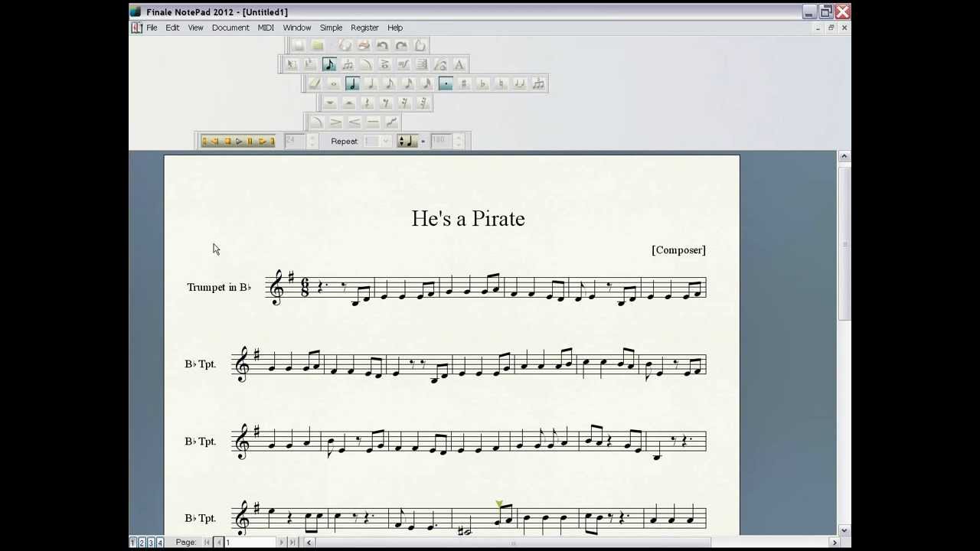Viewport: 980px width, 551px height.
Task: Apply the flat accidental icon
Action: click(x=482, y=83)
